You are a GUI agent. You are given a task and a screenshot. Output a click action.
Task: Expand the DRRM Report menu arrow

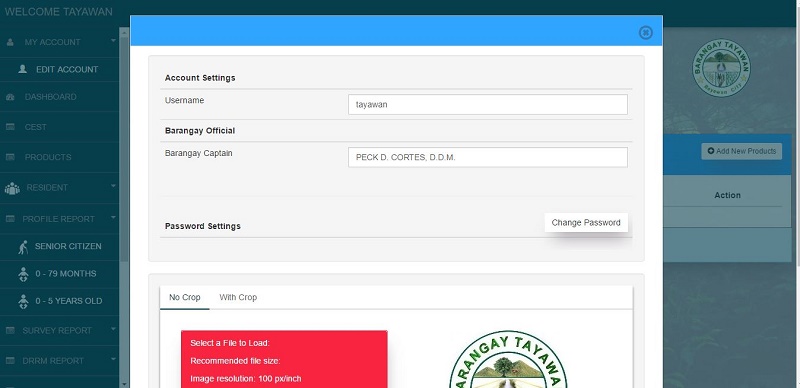[113, 359]
